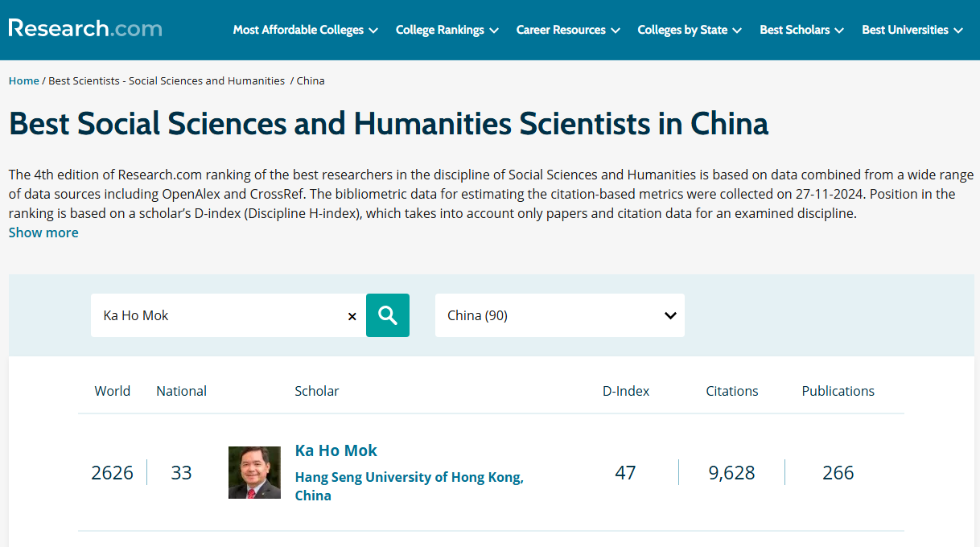Screen dimensions: 980x547
Task: Click the Citations column header
Action: (732, 391)
